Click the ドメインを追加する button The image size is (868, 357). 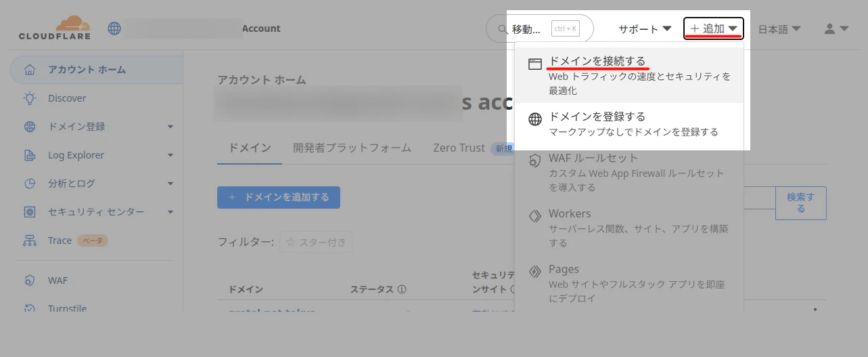[279, 197]
